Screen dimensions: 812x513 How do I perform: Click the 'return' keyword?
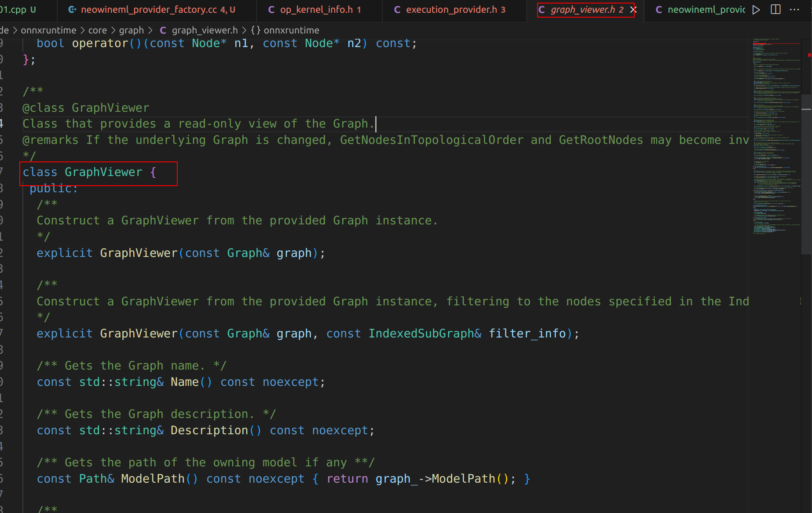347,479
